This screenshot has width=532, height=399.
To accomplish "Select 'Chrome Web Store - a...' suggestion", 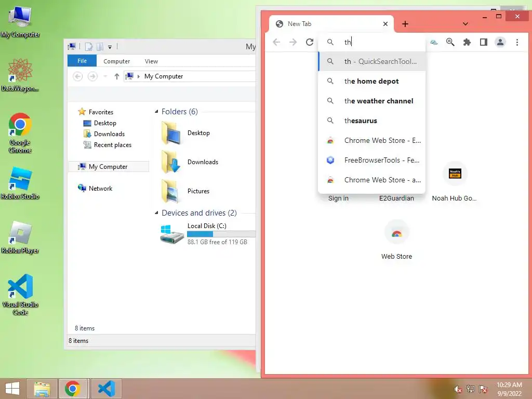I will coord(372,179).
